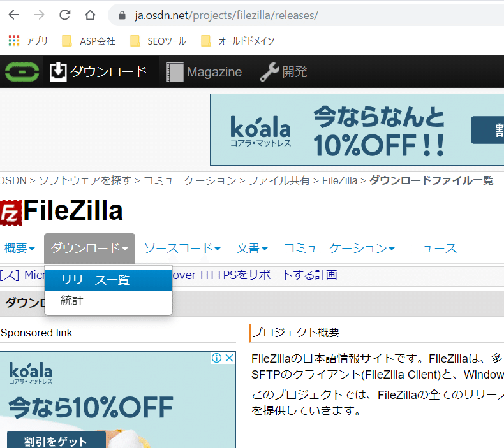Expand the ソースコード dropdown
Image resolution: width=504 pixels, height=448 pixels.
click(182, 249)
